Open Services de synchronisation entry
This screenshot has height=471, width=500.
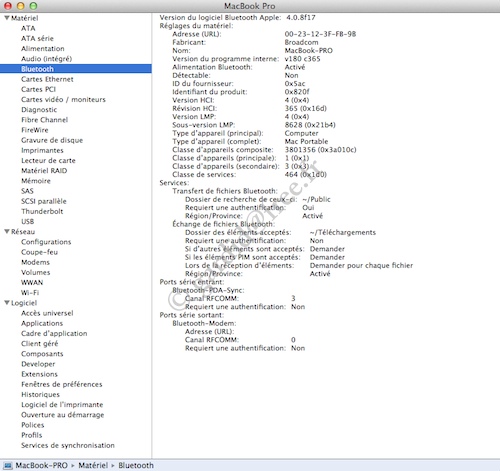click(x=68, y=445)
